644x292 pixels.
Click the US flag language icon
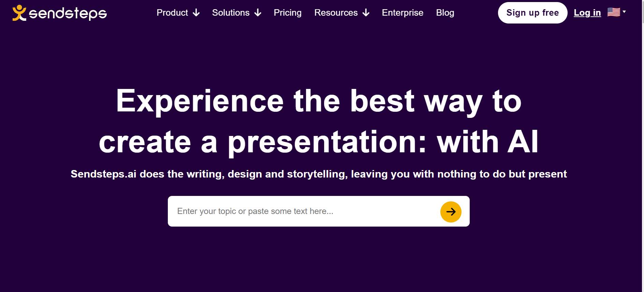point(614,12)
